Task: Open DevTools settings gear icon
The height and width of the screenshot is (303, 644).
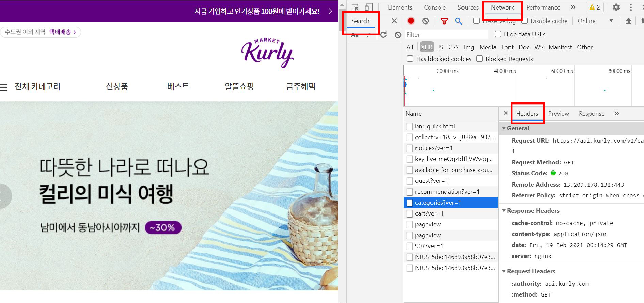Action: coord(616,7)
